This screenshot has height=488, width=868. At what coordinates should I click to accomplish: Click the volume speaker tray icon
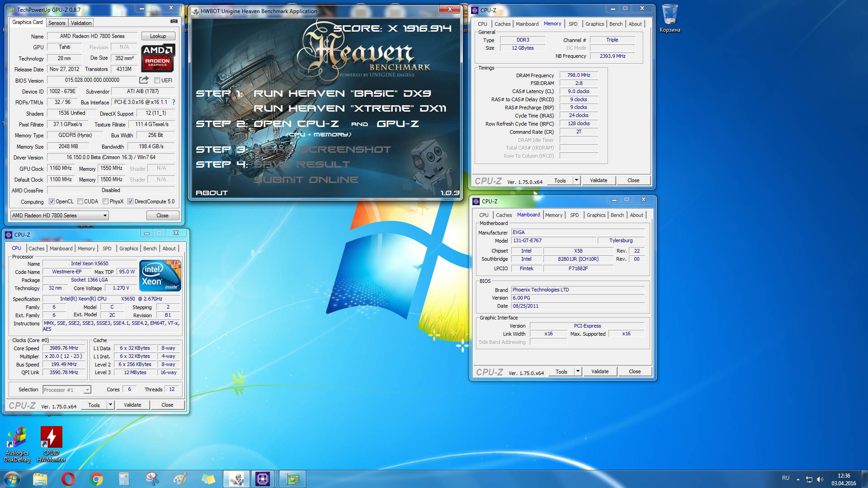click(x=820, y=479)
